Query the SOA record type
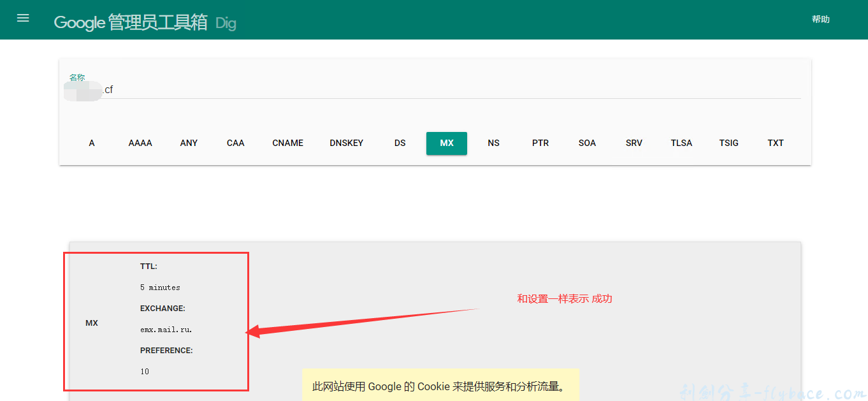The width and height of the screenshot is (868, 401). click(x=586, y=143)
